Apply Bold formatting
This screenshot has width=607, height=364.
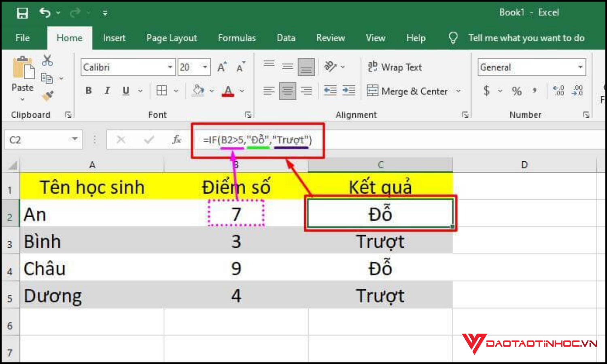coord(88,91)
